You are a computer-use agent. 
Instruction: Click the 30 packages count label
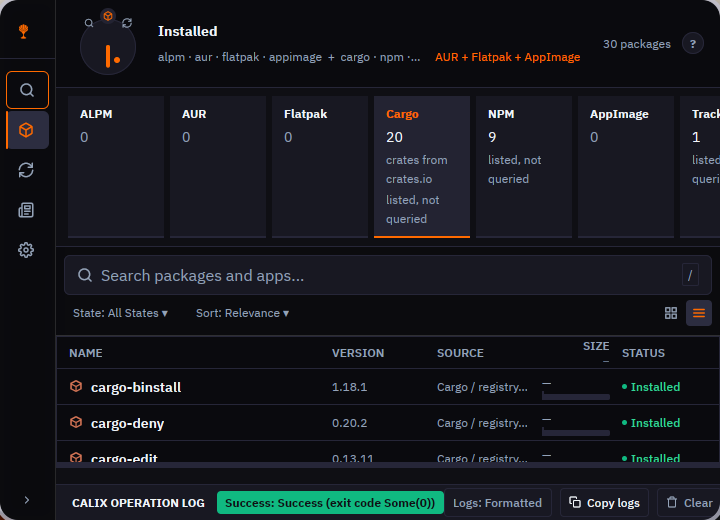click(636, 44)
